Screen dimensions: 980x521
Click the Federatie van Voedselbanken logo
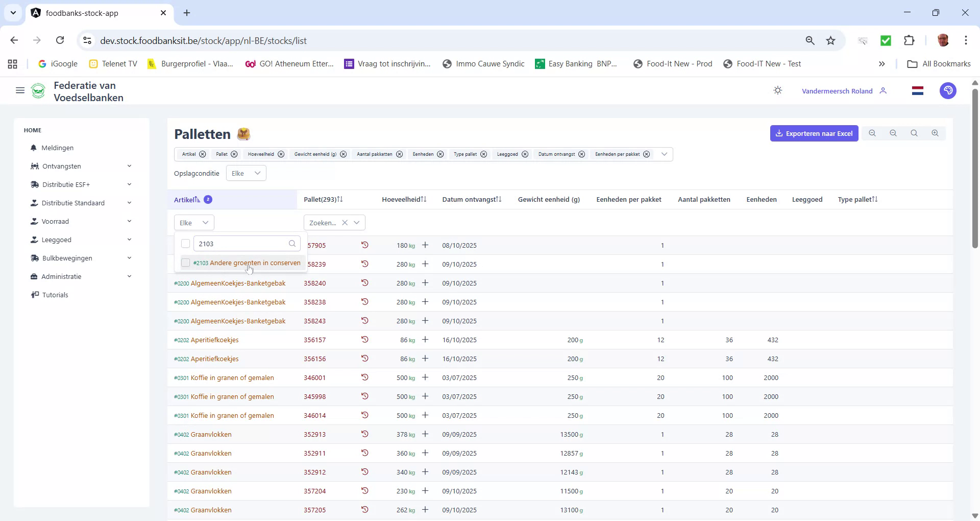click(39, 91)
